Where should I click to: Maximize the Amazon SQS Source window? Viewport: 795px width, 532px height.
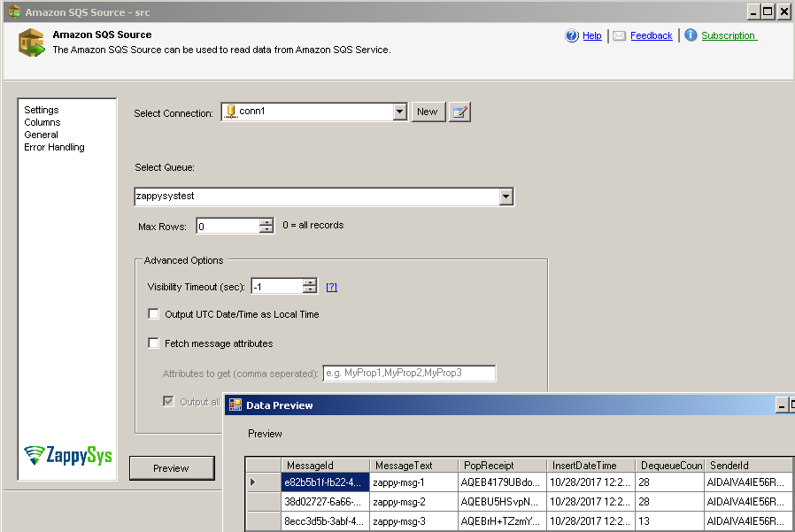pyautogui.click(x=768, y=12)
